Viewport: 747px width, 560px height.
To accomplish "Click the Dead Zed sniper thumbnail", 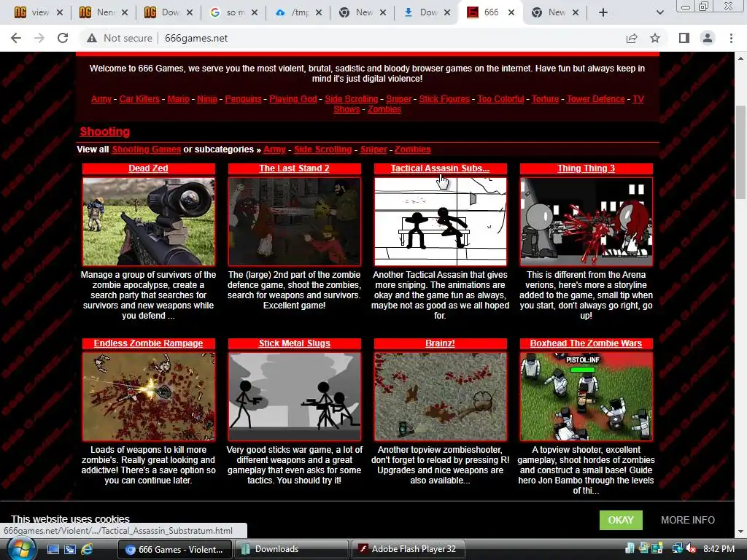I will (x=149, y=222).
